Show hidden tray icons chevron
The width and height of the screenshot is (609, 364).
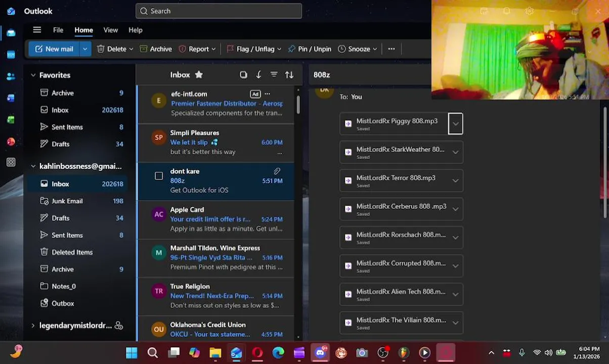(491, 352)
